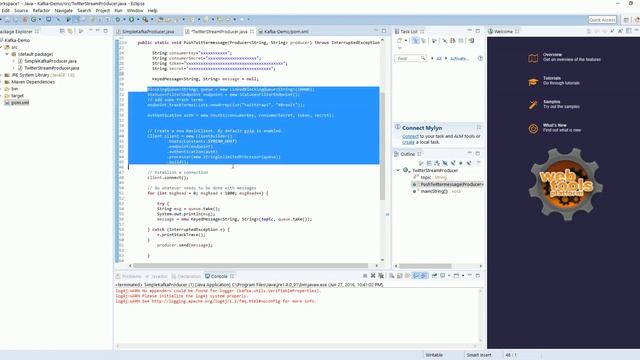640x360 pixels.
Task: Click the Pin Console icon
Action: point(434,276)
